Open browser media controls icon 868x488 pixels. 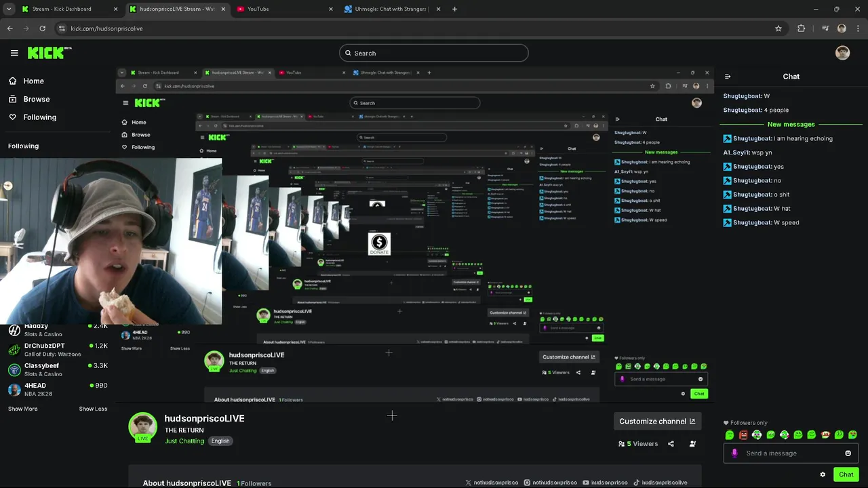[x=825, y=28]
